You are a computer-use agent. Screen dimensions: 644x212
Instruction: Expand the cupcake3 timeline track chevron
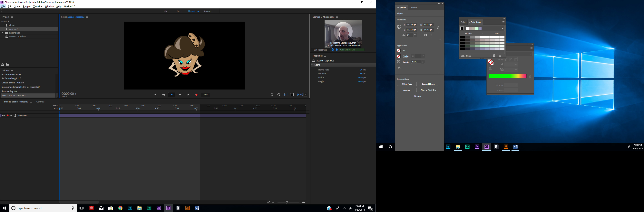pyautogui.click(x=11, y=115)
